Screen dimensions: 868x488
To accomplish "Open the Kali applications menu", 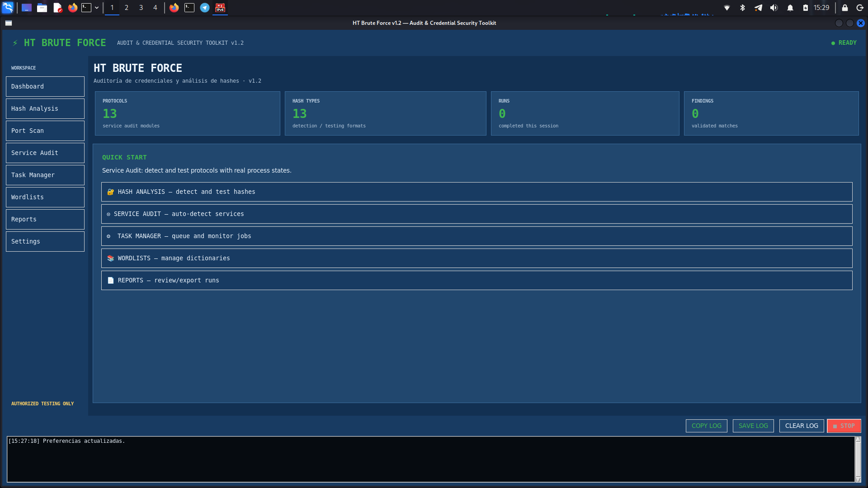I will click(8, 8).
